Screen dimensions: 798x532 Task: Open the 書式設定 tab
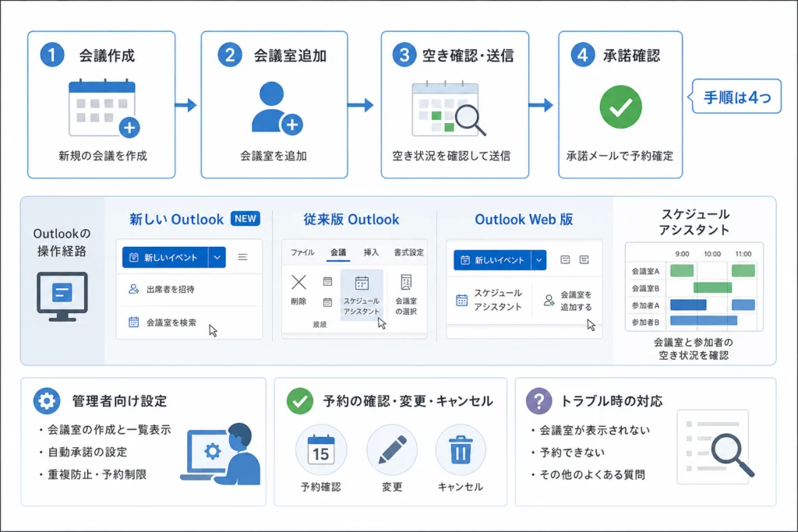coord(408,252)
